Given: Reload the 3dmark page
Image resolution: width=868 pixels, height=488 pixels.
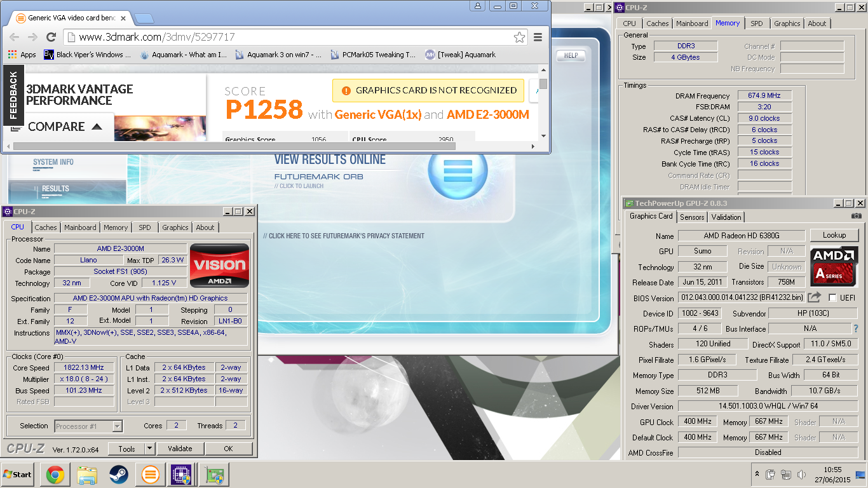Looking at the screenshot, I should [x=51, y=37].
